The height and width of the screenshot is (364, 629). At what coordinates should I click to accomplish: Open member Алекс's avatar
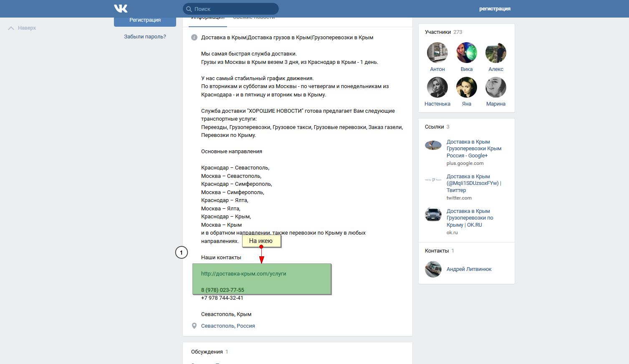[496, 53]
